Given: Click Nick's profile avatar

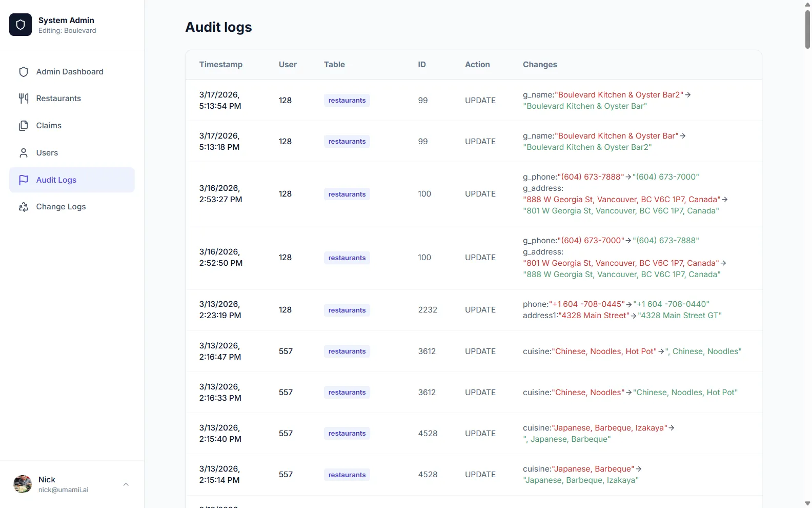Looking at the screenshot, I should 23,484.
